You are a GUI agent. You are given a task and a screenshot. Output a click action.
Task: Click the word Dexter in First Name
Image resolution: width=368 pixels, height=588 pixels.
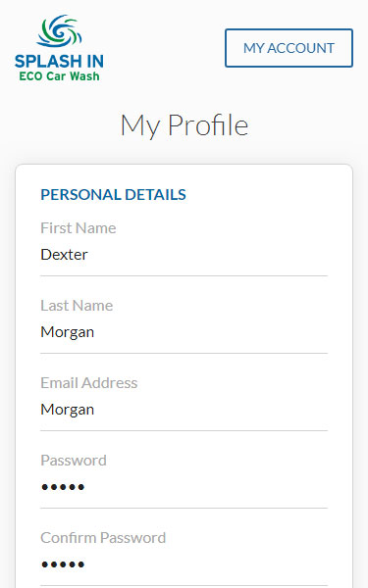tap(64, 255)
